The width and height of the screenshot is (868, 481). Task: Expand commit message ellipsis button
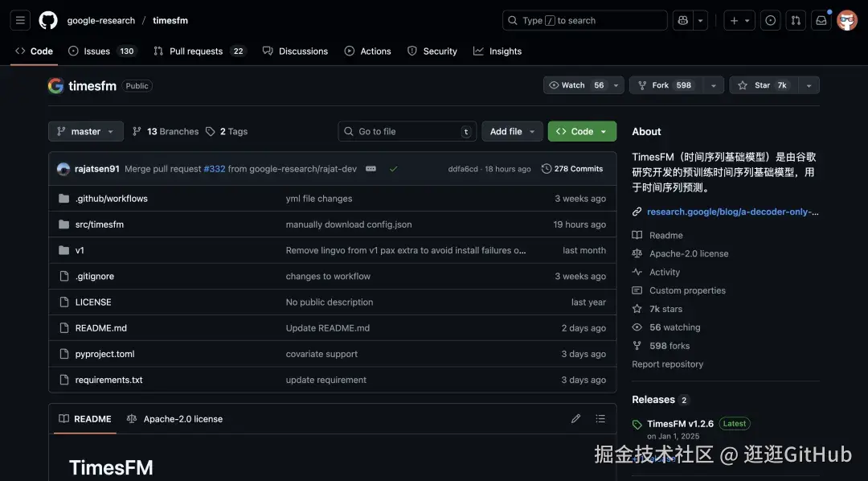pyautogui.click(x=371, y=168)
